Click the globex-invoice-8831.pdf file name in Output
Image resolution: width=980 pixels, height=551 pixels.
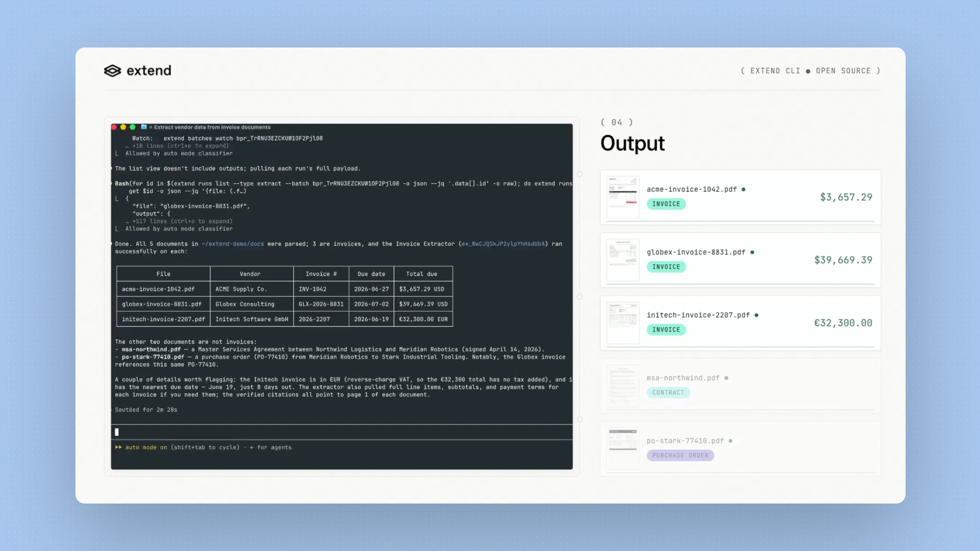click(x=696, y=252)
